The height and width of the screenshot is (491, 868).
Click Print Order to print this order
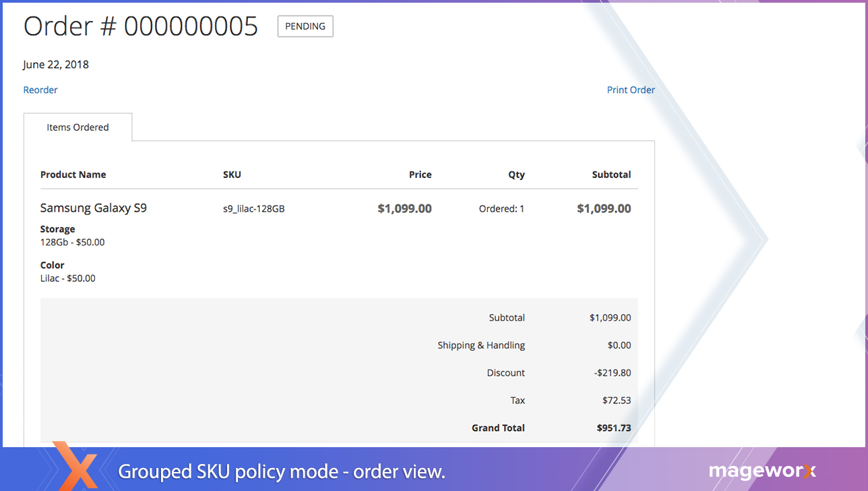click(x=630, y=90)
